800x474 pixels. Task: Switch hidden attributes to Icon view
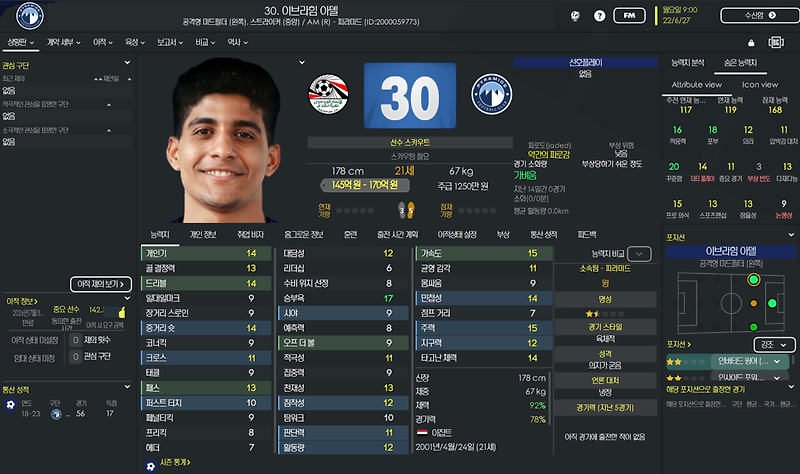[760, 85]
